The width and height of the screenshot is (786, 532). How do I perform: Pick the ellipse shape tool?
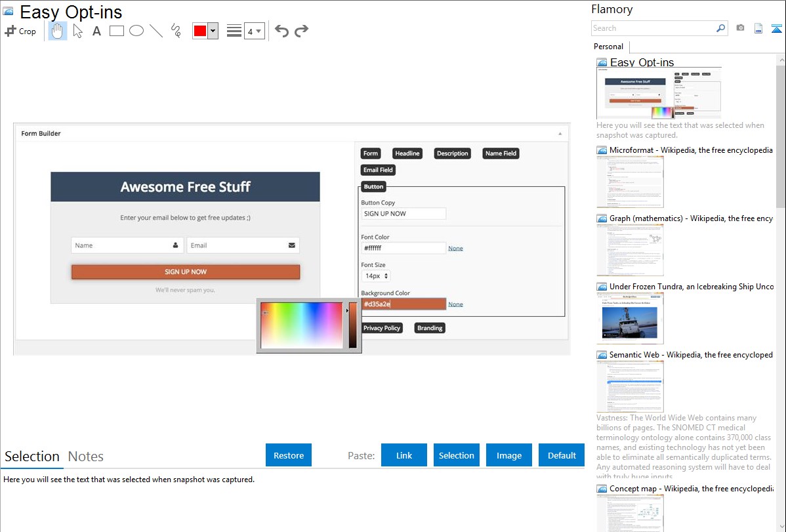click(x=136, y=31)
